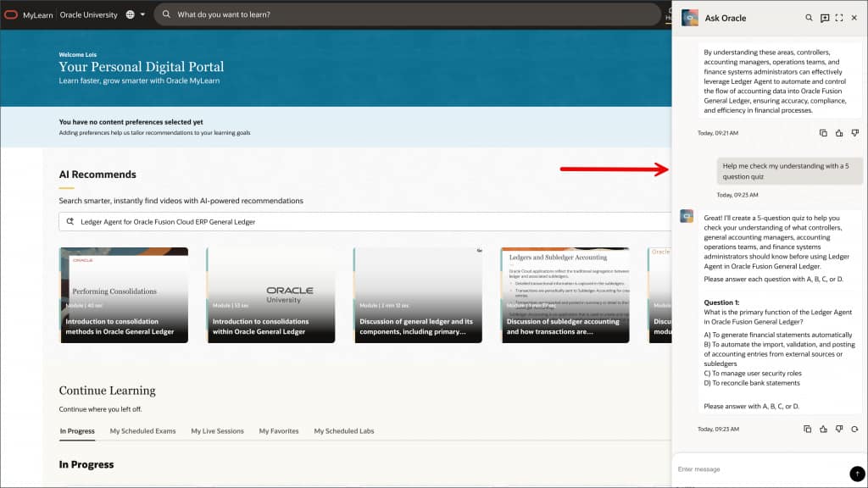Switch to My Scheduled Exams tab
Image resolution: width=868 pixels, height=488 pixels.
tap(142, 431)
